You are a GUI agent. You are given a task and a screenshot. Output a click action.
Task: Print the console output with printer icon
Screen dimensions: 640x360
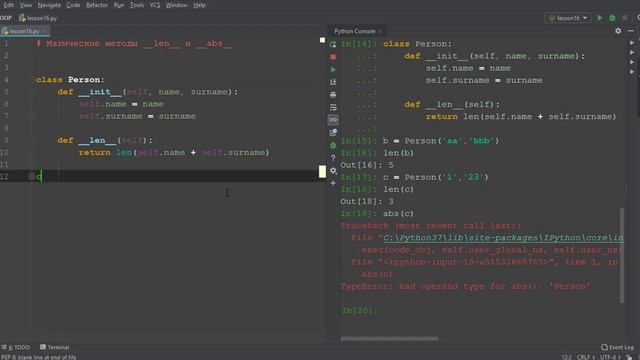pos(333,95)
